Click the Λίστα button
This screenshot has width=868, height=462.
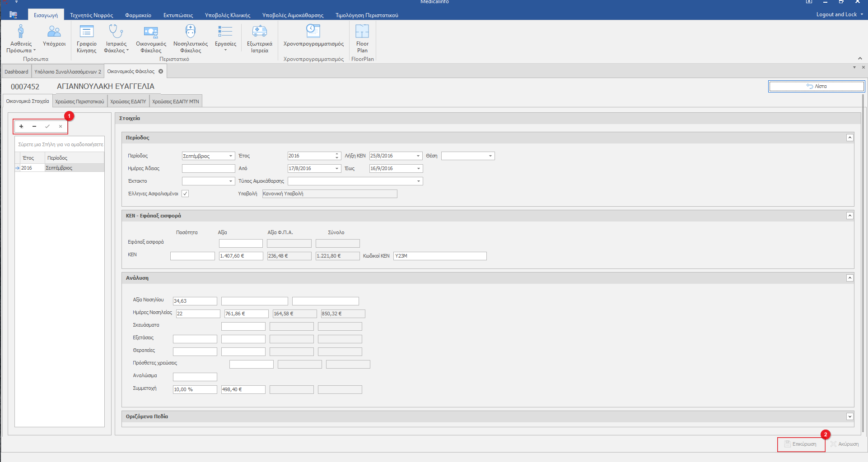tap(816, 86)
